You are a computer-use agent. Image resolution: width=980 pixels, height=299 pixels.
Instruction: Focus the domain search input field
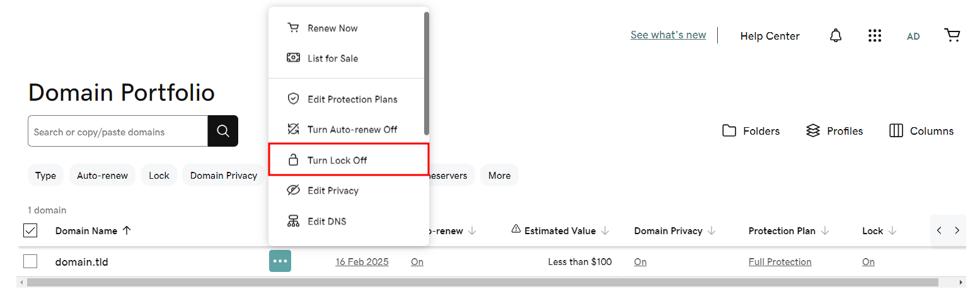point(118,132)
